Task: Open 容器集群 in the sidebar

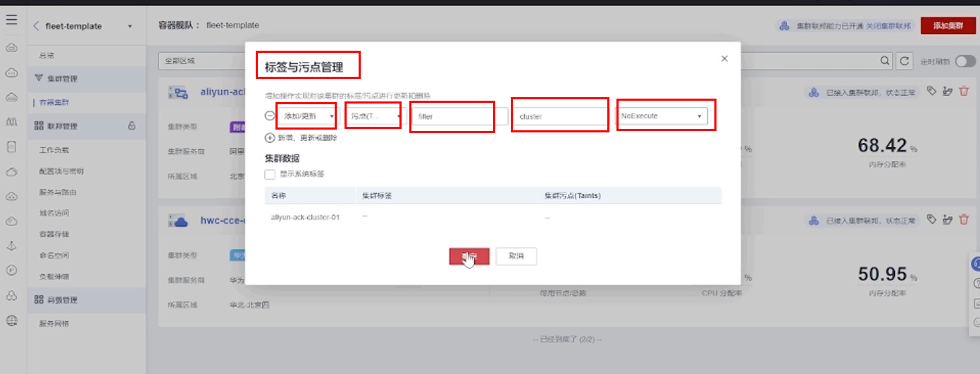Action: click(54, 103)
